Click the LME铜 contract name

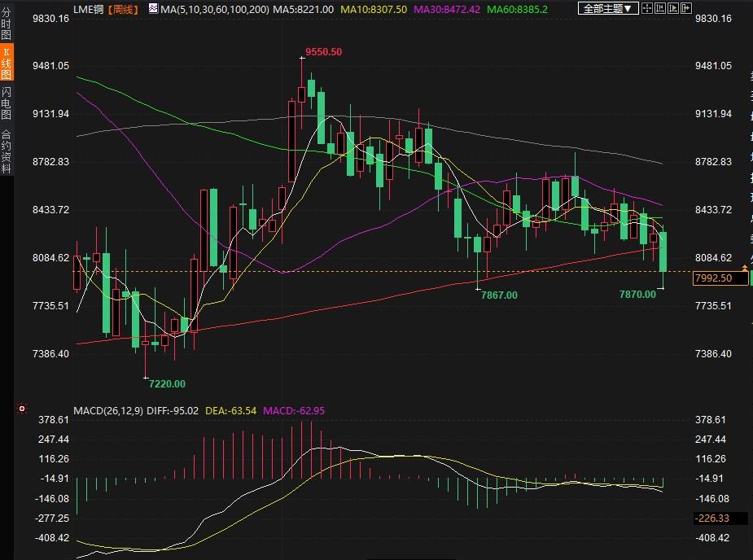(90, 9)
